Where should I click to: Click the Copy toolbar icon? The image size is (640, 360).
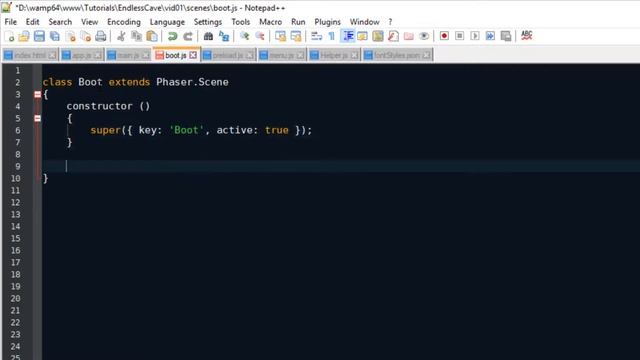coord(136,36)
